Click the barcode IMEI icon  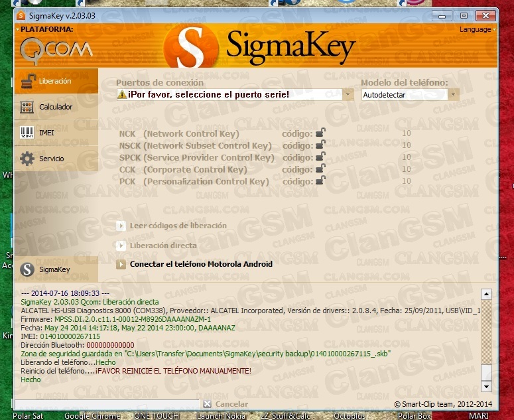click(27, 133)
